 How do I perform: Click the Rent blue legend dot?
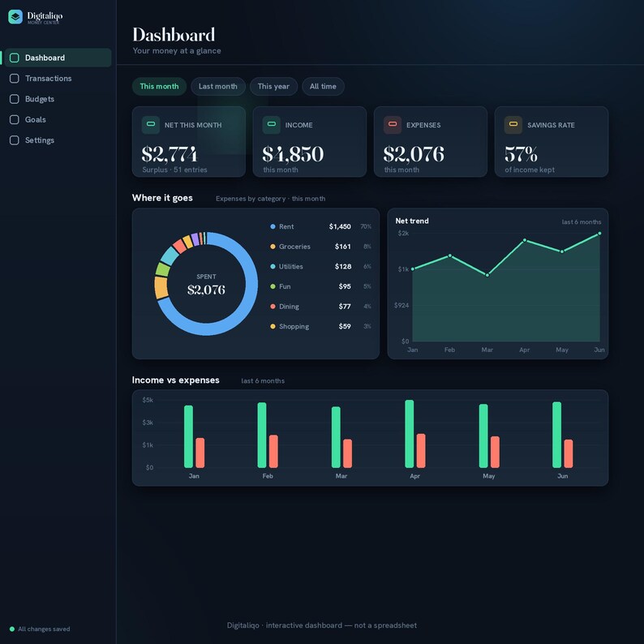coord(273,227)
